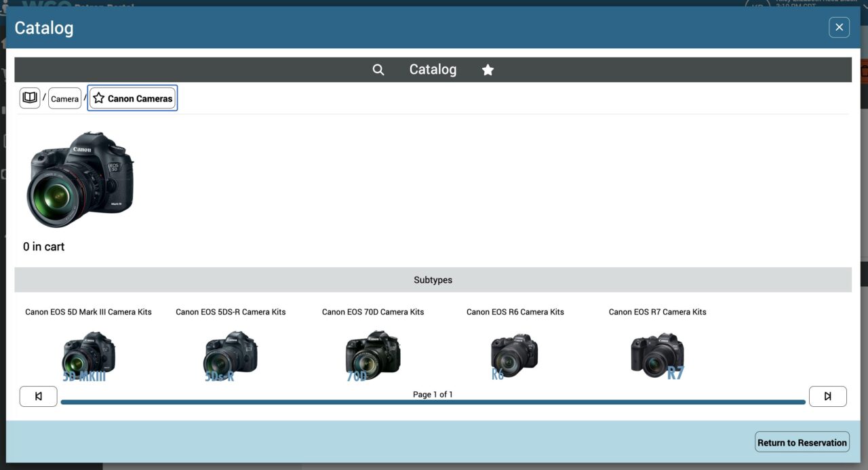The width and height of the screenshot is (868, 470).
Task: Select Canon EOS 5D Mark III Camera Kits label
Action: [x=88, y=312]
